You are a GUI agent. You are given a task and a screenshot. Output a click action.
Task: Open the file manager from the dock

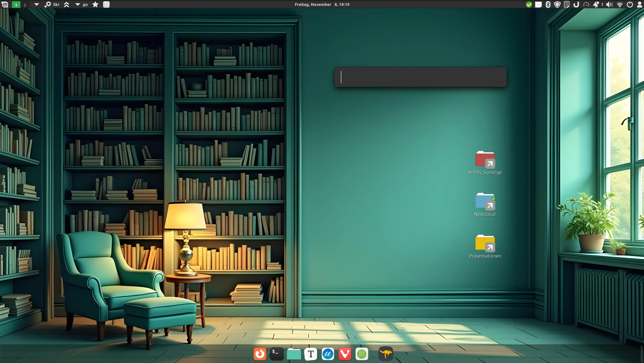tap(294, 354)
